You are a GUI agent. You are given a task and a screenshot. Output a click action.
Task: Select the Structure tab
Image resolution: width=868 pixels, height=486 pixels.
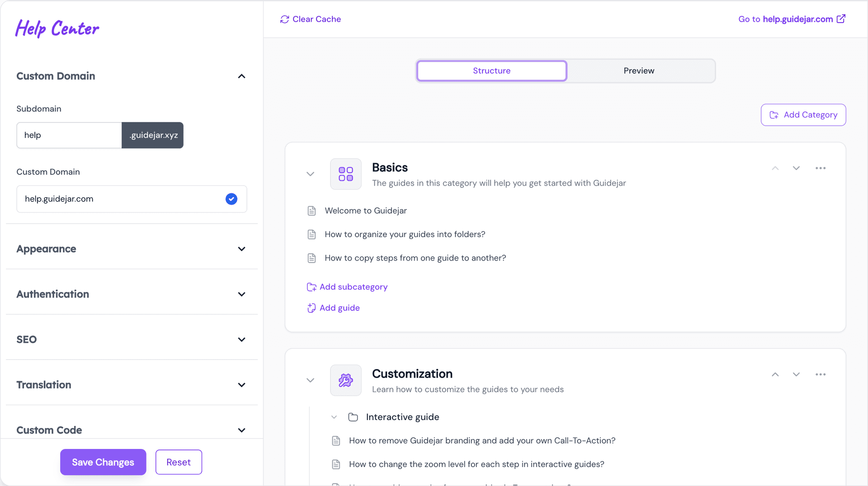point(491,71)
